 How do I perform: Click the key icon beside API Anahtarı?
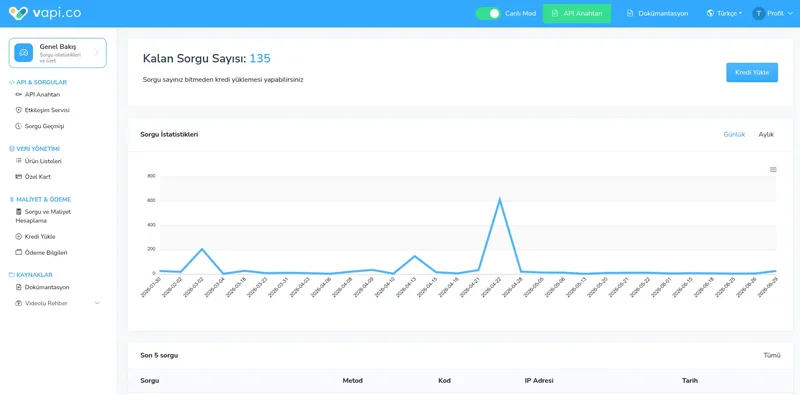tap(18, 94)
